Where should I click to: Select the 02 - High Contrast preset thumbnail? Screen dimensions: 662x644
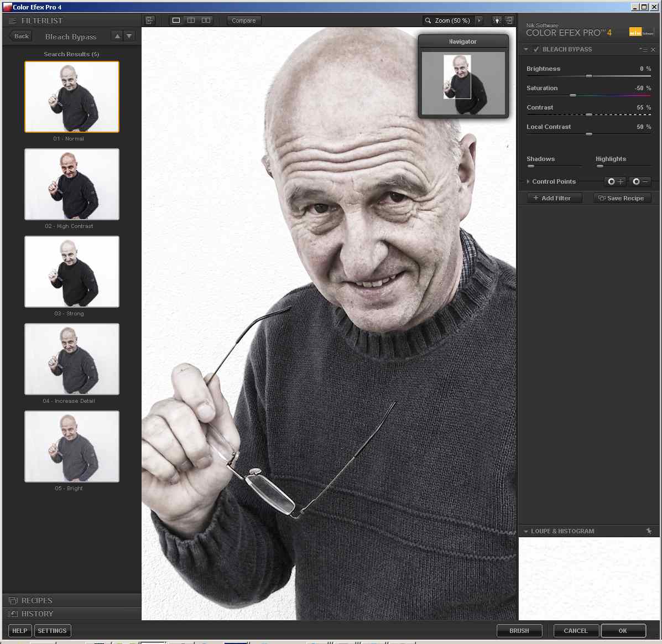click(72, 184)
